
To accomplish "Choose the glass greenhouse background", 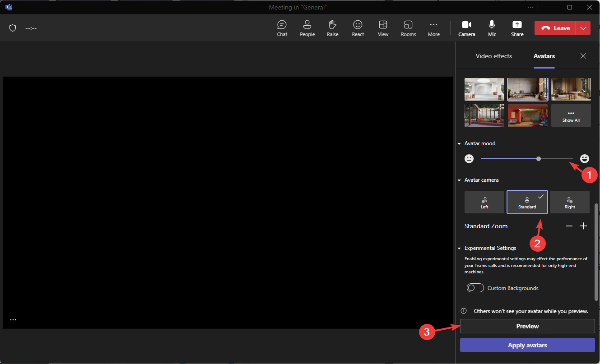I will tap(484, 115).
